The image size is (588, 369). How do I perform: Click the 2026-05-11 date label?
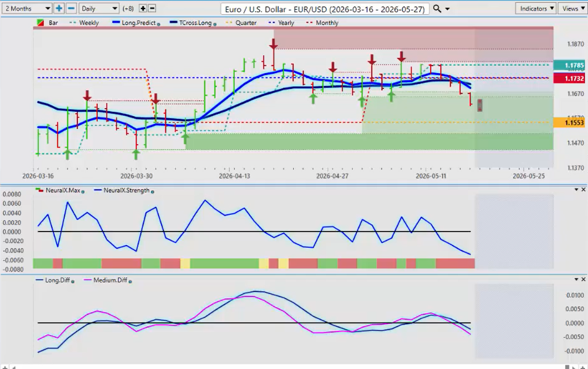pyautogui.click(x=431, y=176)
